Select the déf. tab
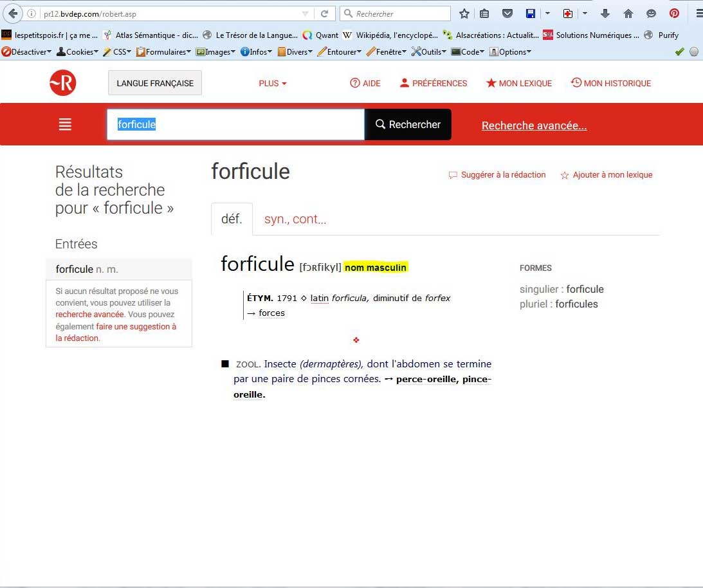Screen dimensions: 703x588 (232, 219)
